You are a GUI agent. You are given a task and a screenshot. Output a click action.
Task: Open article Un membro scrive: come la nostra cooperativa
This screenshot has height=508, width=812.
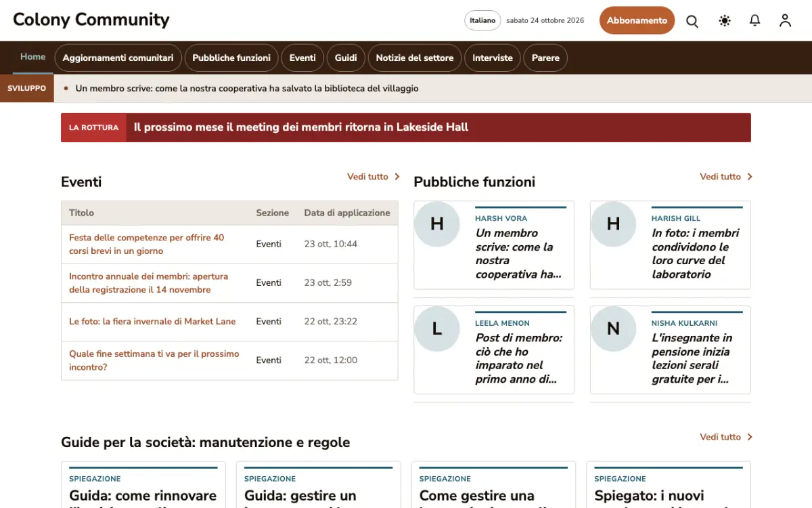(518, 254)
